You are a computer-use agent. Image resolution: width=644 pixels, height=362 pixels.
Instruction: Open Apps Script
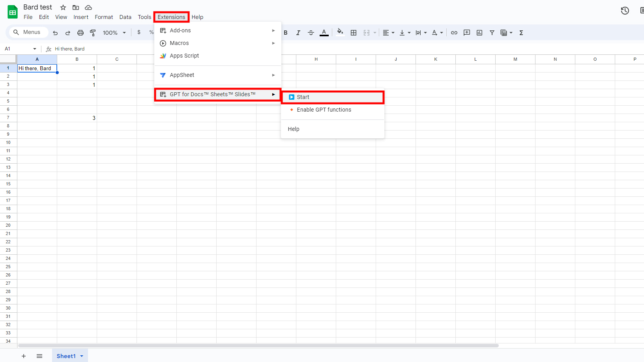click(x=218, y=56)
